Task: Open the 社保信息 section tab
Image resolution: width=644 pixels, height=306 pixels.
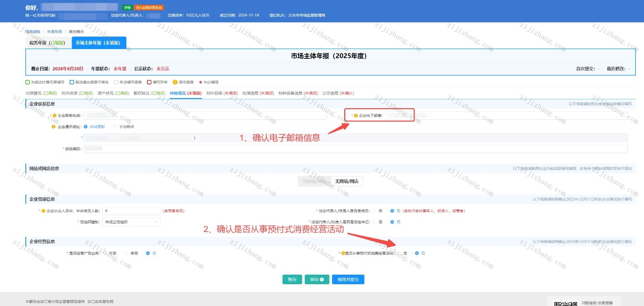Action: click(x=258, y=93)
